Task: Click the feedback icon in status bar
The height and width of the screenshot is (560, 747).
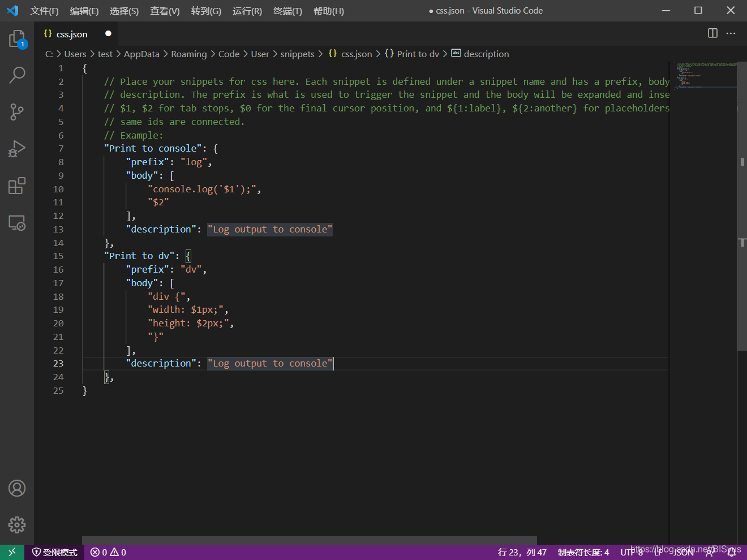Action: click(x=710, y=553)
